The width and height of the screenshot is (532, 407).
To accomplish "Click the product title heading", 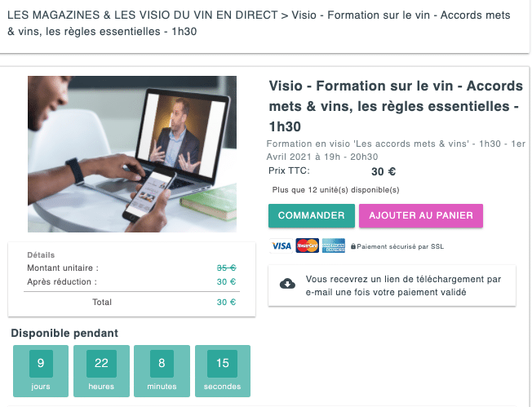I will coord(396,106).
